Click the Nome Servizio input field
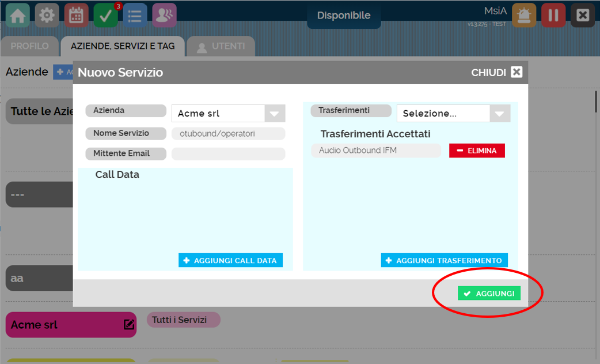The height and width of the screenshot is (364, 600). (x=228, y=134)
